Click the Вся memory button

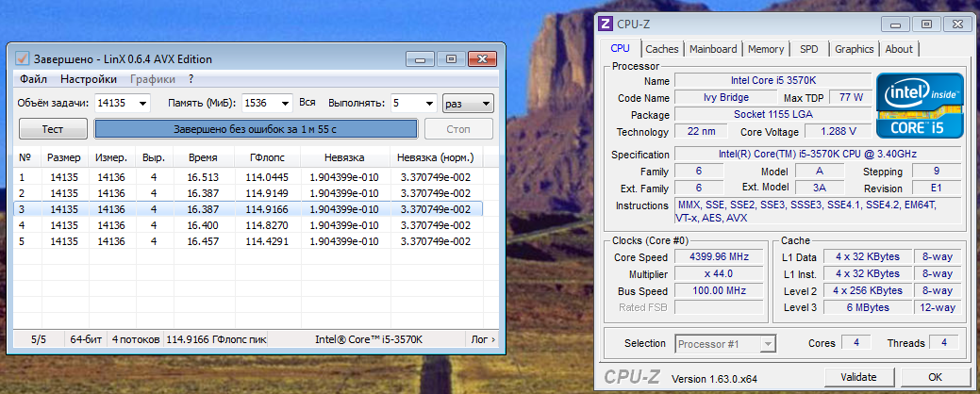click(307, 103)
